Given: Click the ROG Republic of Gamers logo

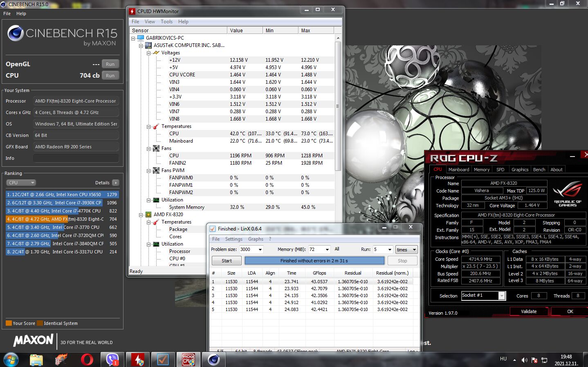Looking at the screenshot, I should point(568,194).
